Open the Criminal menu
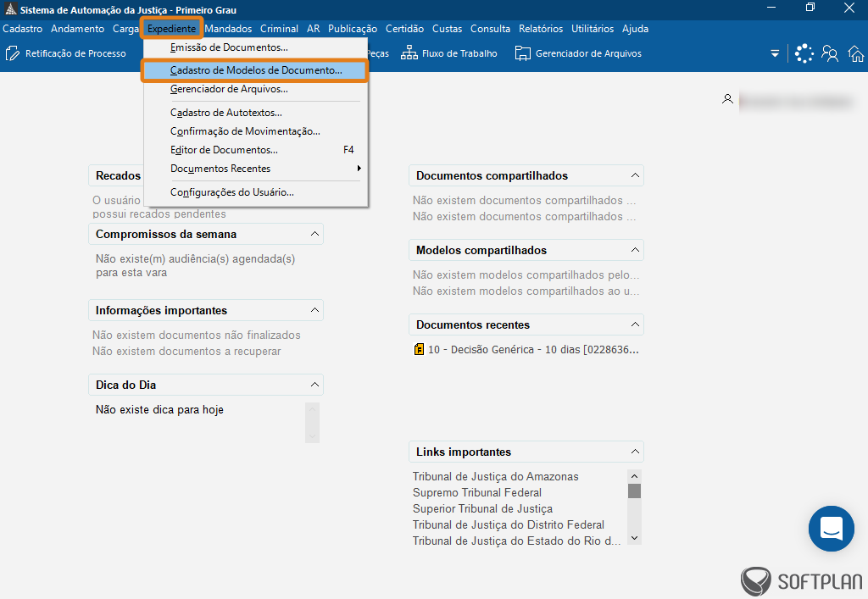 [x=279, y=29]
